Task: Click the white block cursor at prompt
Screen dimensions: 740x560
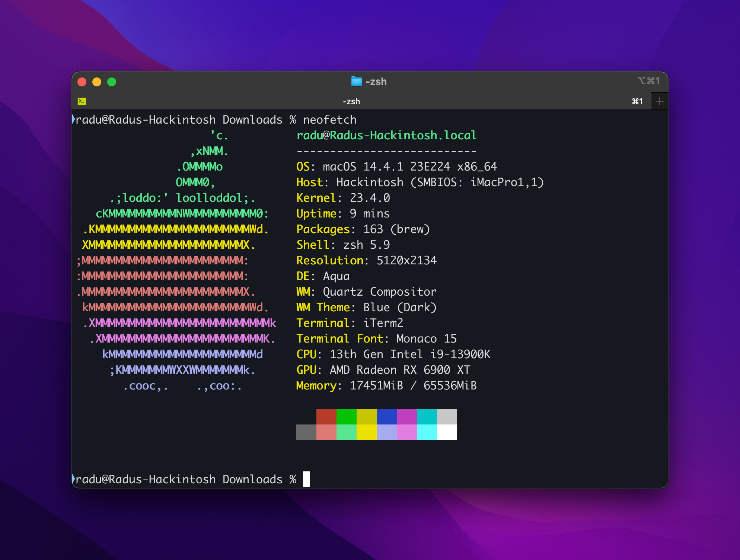Action: [306, 479]
